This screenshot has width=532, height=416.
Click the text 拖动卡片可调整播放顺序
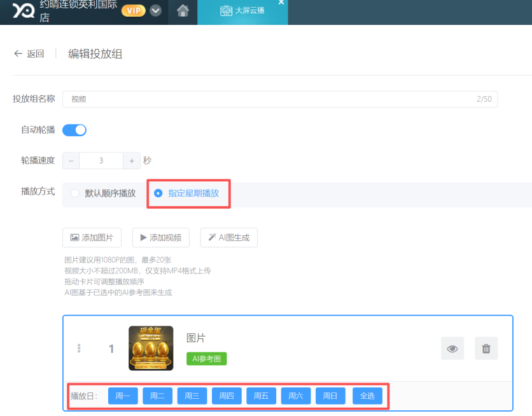(104, 282)
